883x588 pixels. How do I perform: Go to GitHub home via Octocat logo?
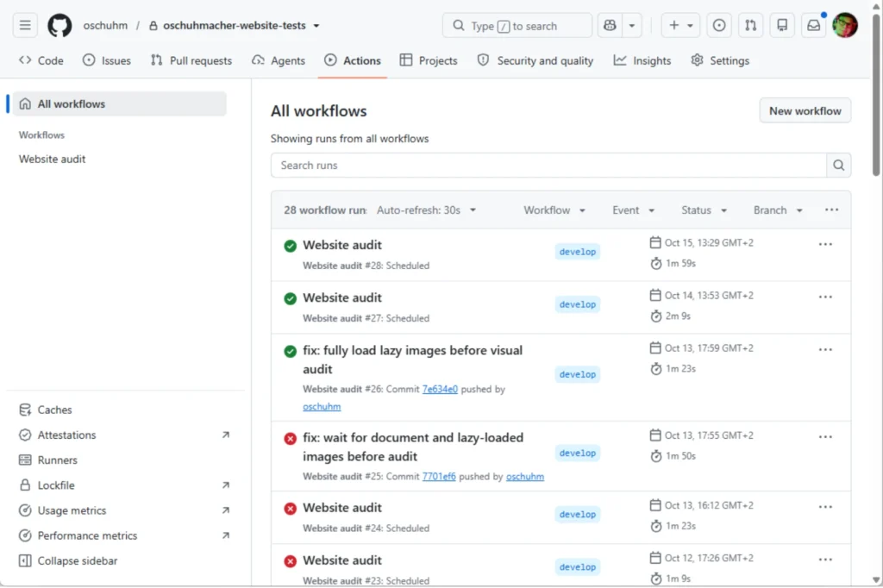click(x=59, y=25)
